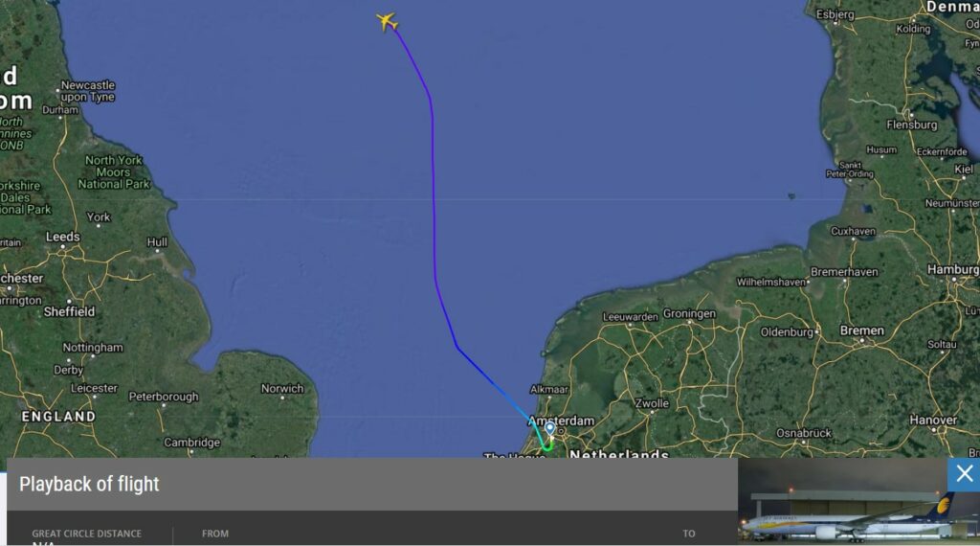The height and width of the screenshot is (546, 980).
Task: Click the FROM field label
Action: (x=215, y=534)
